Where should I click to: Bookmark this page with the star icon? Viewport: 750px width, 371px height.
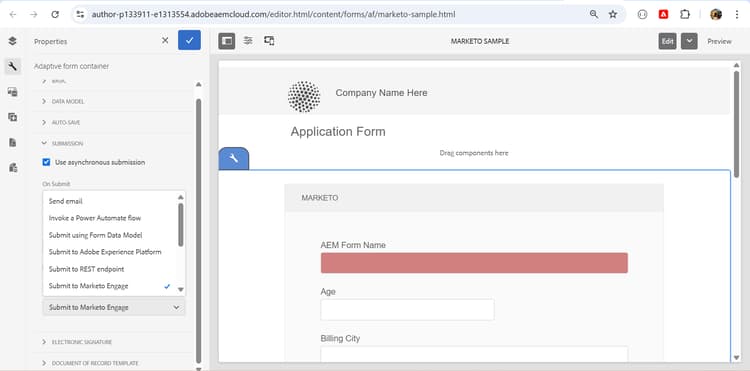pos(613,14)
